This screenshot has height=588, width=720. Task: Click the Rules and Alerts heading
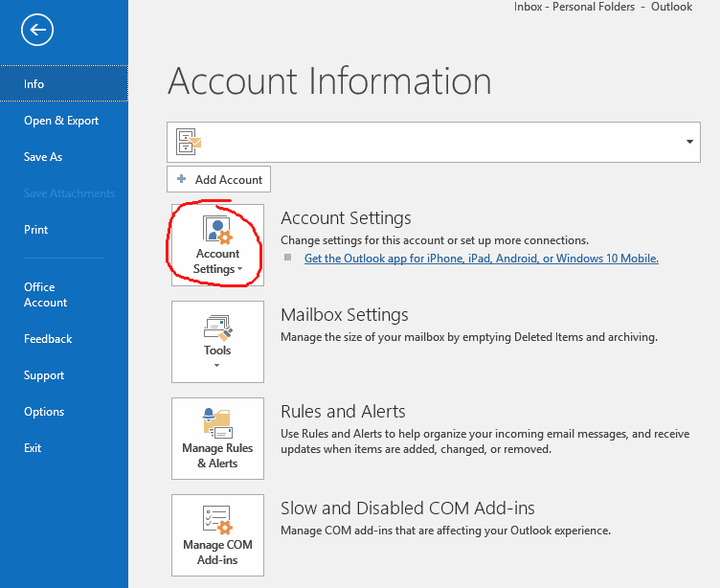pyautogui.click(x=343, y=412)
